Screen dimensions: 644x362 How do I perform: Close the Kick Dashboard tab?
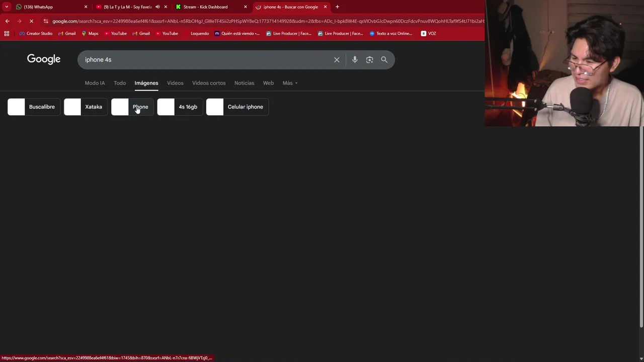coord(246,7)
